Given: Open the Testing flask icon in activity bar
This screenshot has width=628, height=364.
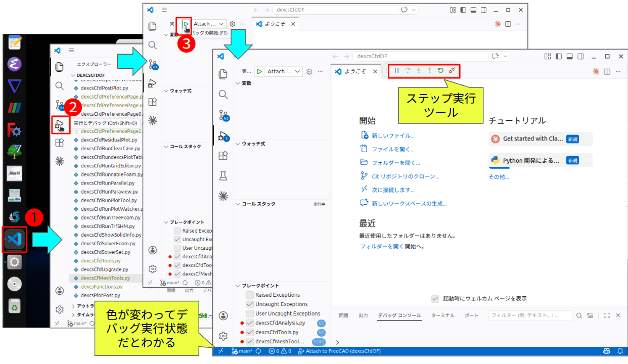Looking at the screenshot, I should 222,175.
